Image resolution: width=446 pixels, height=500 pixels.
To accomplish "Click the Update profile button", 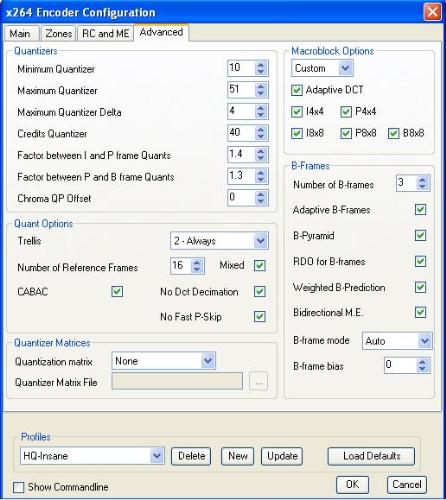I will point(282,456).
